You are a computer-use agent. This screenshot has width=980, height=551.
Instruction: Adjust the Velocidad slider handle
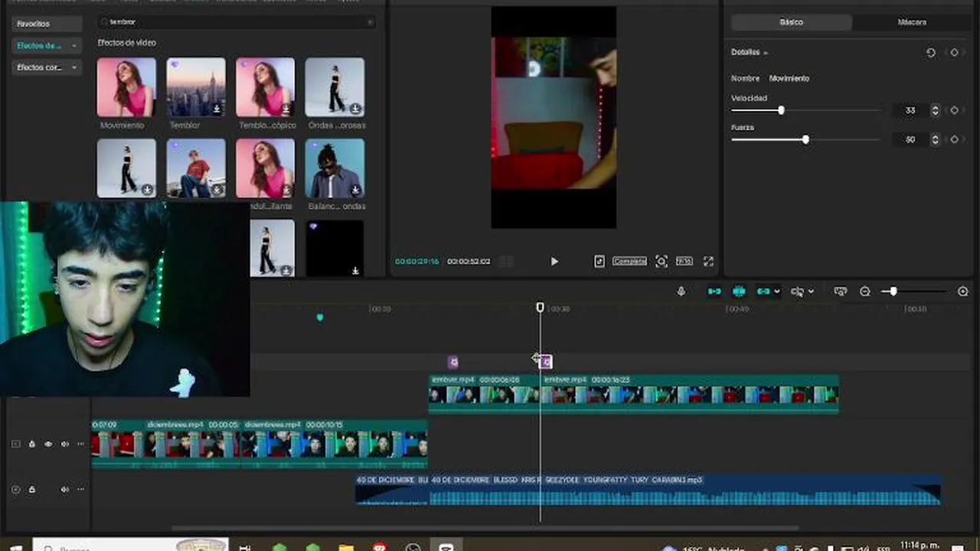click(781, 110)
